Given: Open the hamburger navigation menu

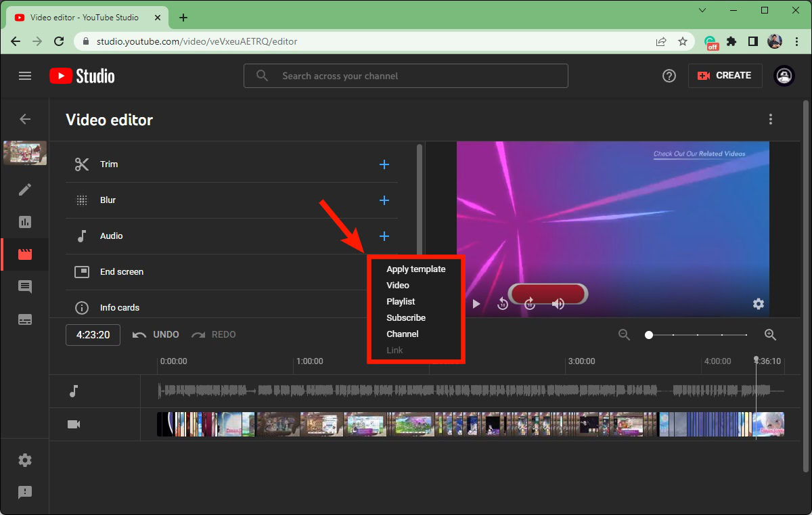Looking at the screenshot, I should coord(25,76).
